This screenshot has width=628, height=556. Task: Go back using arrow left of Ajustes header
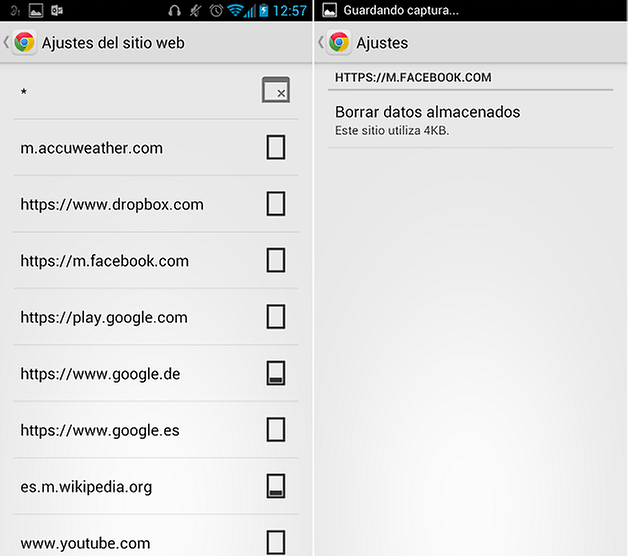[321, 42]
